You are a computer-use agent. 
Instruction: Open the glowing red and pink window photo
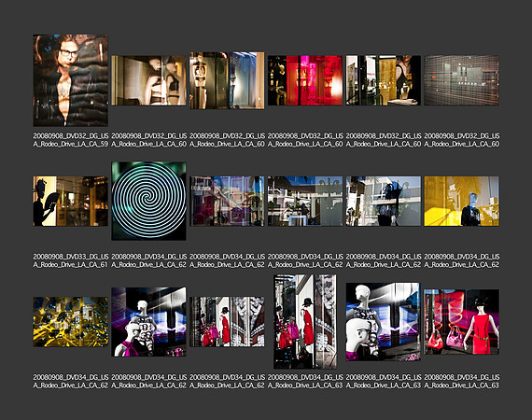pos(305,80)
